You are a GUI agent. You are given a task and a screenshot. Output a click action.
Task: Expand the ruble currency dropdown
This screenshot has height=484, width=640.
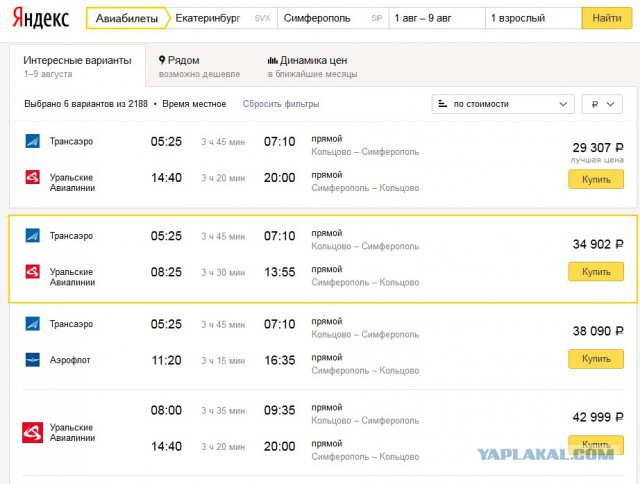click(x=602, y=104)
